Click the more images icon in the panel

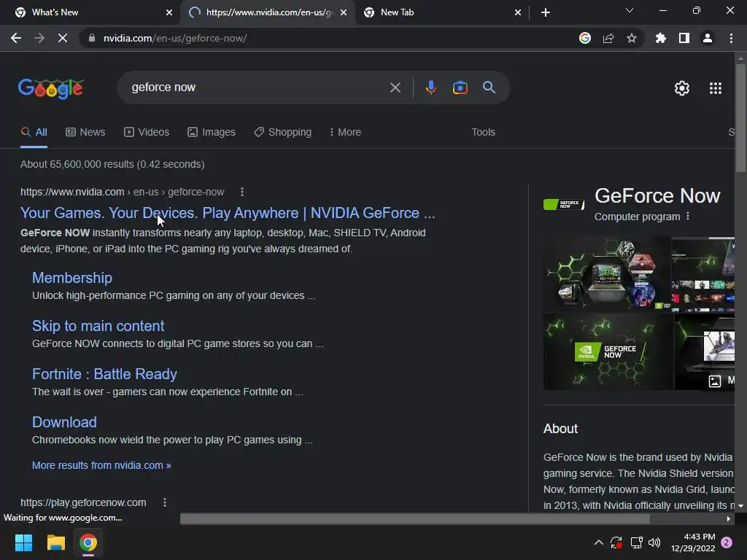coord(715,381)
